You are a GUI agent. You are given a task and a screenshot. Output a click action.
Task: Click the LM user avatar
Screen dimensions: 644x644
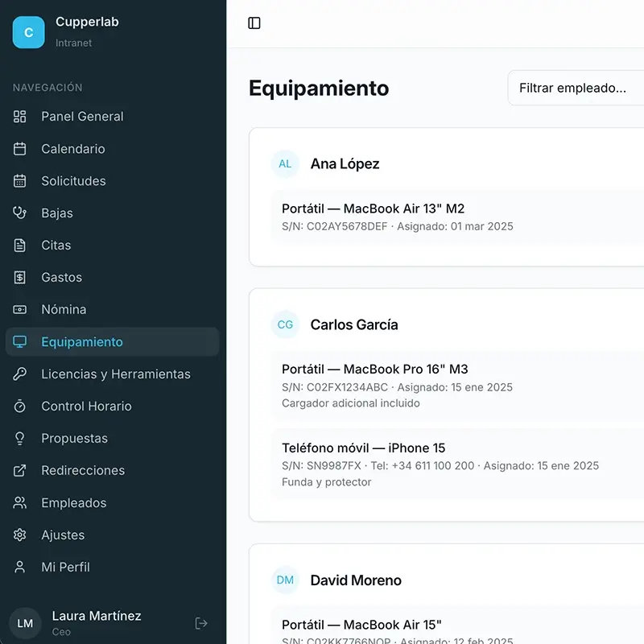pyautogui.click(x=25, y=623)
